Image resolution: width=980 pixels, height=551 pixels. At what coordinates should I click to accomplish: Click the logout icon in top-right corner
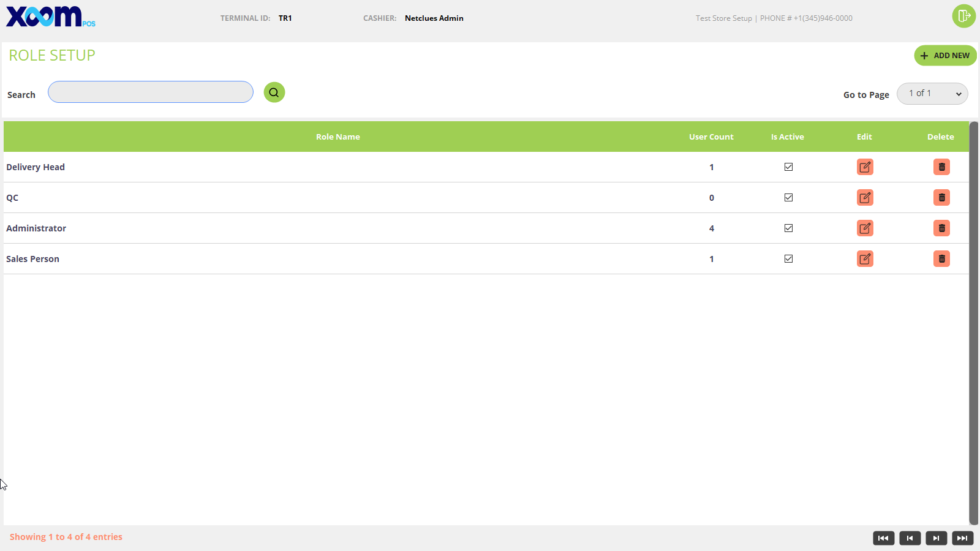(x=963, y=16)
